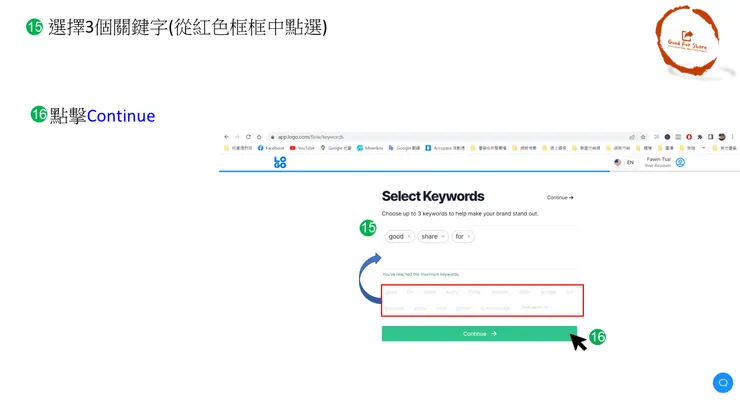Click the red Opera-style extension icon

689,137
